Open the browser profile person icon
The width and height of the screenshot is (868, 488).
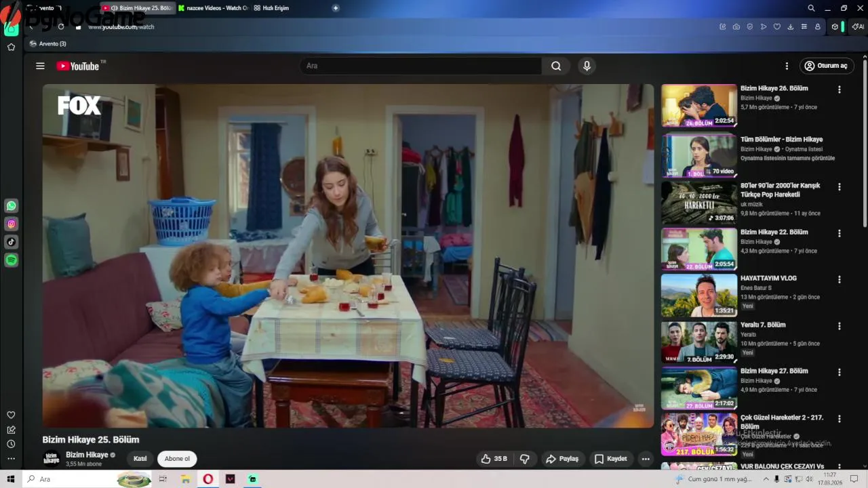(x=818, y=26)
